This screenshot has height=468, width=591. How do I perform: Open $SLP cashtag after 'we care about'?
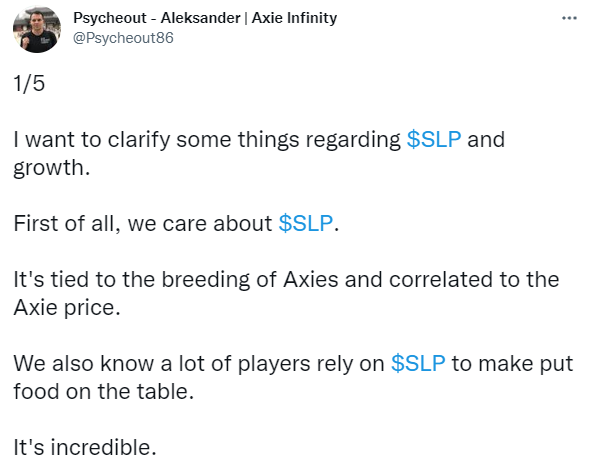(x=306, y=223)
